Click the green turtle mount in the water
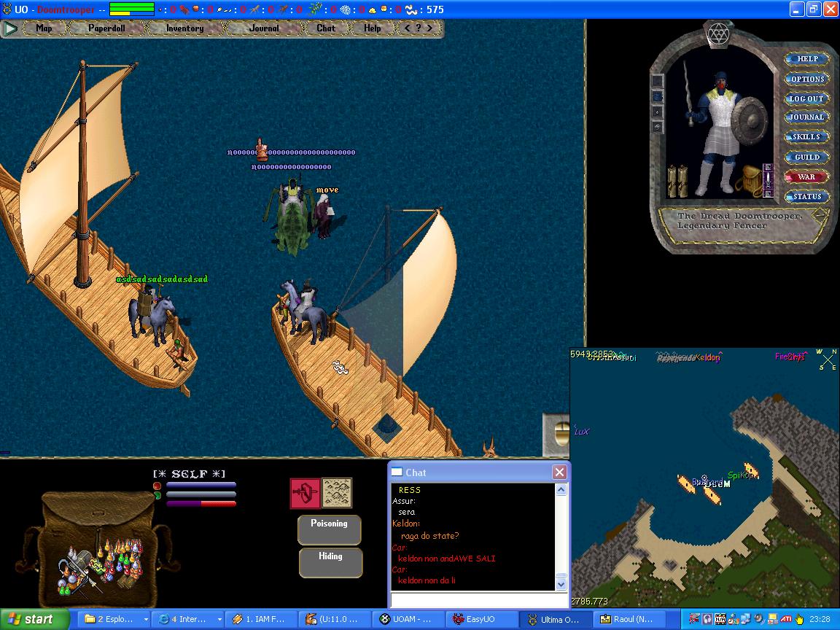The height and width of the screenshot is (630, 840). click(x=292, y=225)
